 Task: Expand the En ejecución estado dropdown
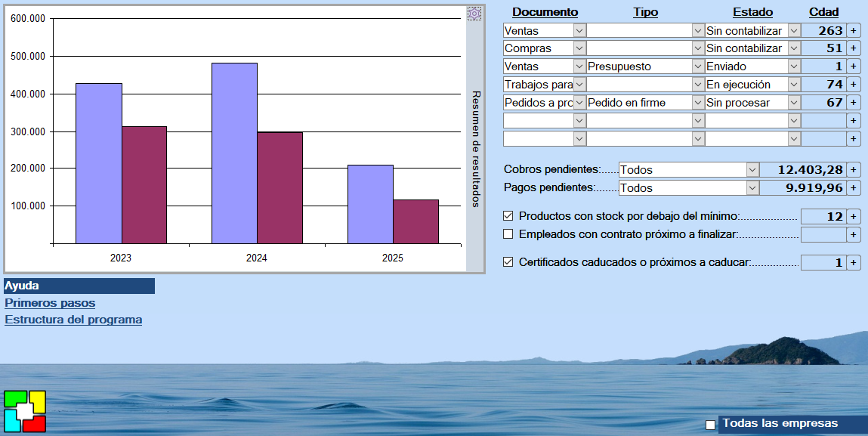pos(793,85)
